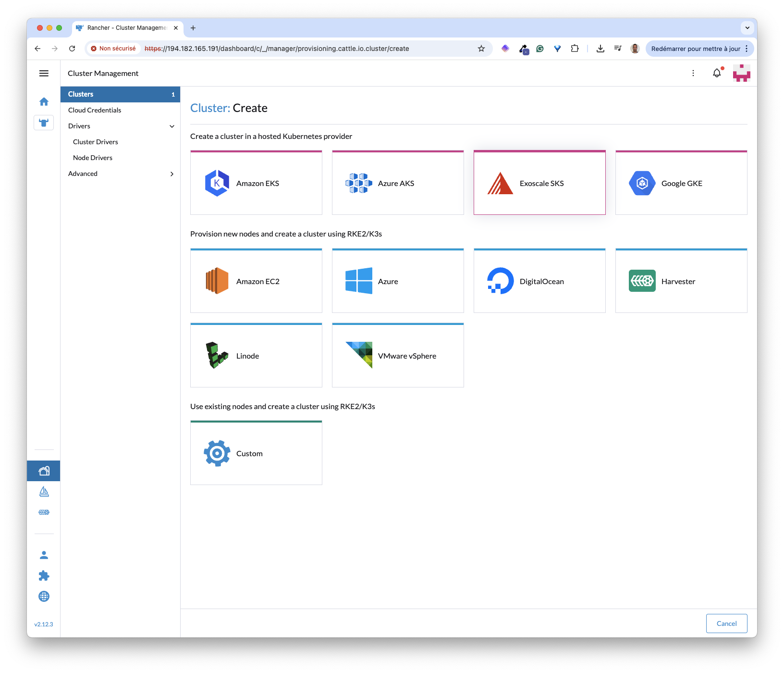Select the Custom cluster card
Viewport: 784px width, 673px height.
point(256,453)
